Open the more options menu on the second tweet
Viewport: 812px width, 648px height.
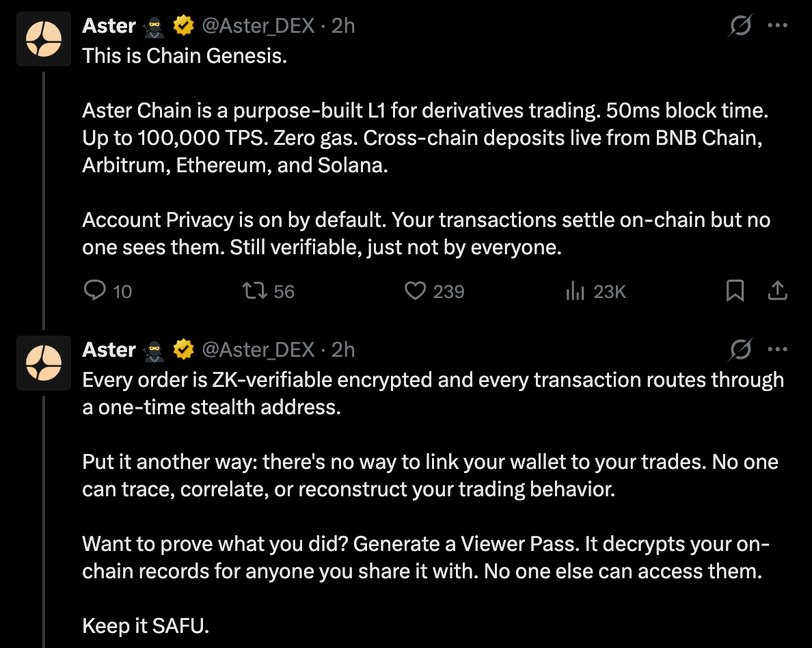pos(778,349)
